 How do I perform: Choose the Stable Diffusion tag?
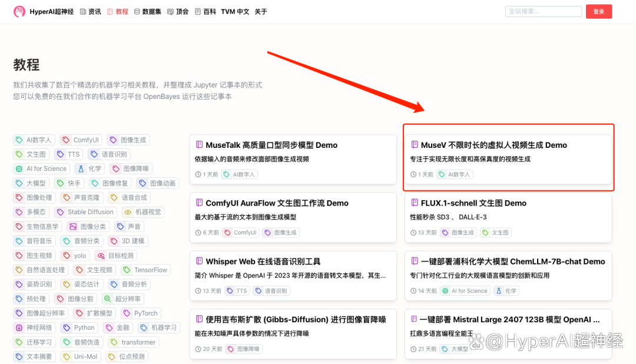coord(85,212)
